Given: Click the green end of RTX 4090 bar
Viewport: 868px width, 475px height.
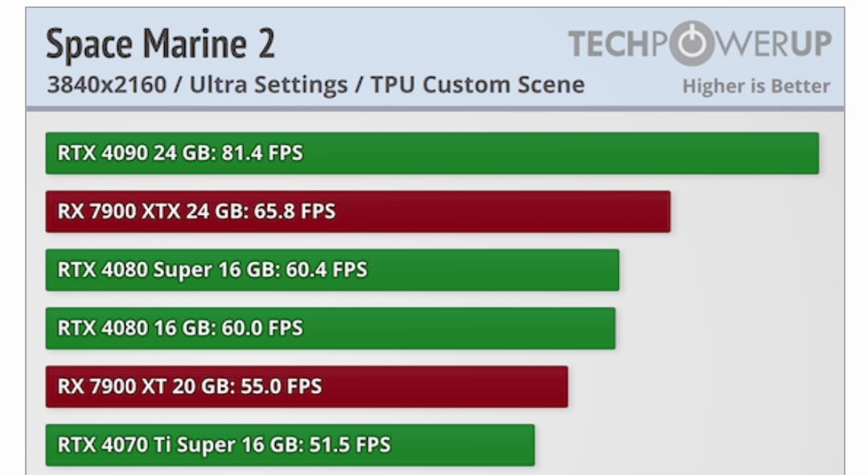Looking at the screenshot, I should [810, 153].
